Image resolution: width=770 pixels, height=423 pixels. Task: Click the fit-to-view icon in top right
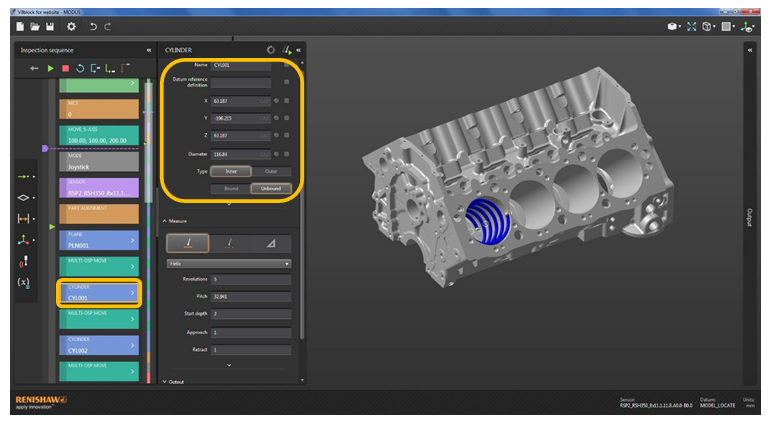pyautogui.click(x=690, y=26)
